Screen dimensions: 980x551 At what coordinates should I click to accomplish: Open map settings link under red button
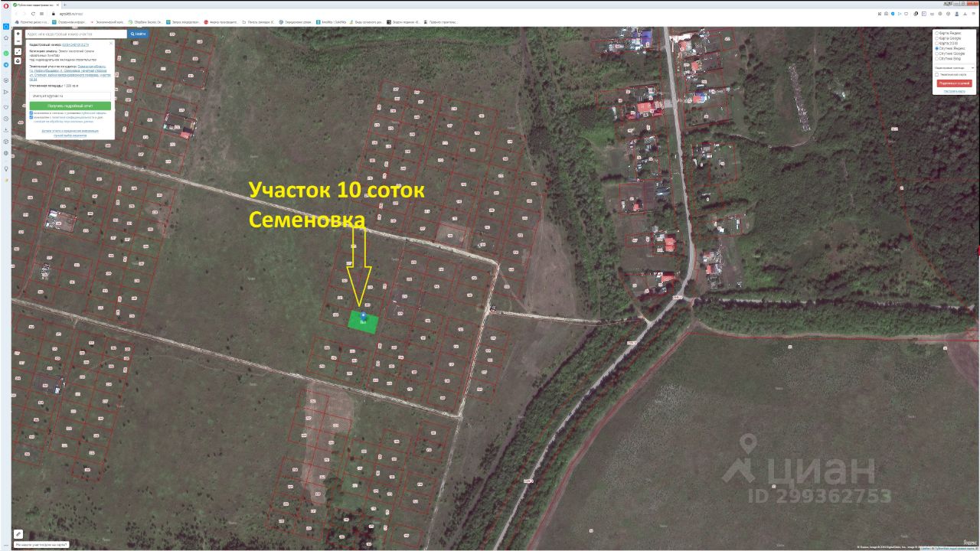coord(954,91)
